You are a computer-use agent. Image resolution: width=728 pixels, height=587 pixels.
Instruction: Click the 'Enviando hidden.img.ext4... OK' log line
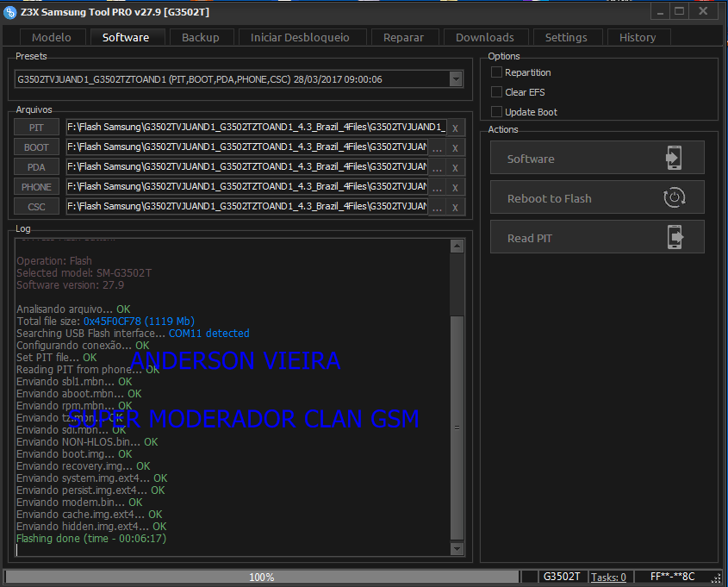[91, 527]
